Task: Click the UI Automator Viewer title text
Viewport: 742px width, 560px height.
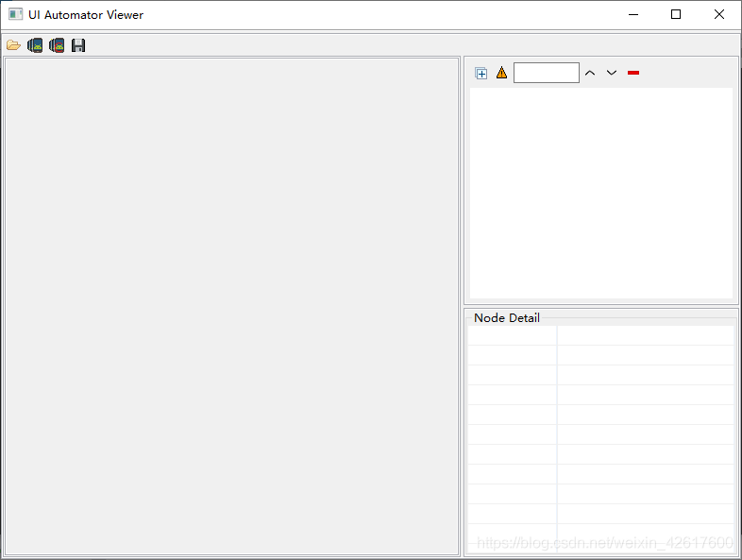Action: tap(86, 15)
